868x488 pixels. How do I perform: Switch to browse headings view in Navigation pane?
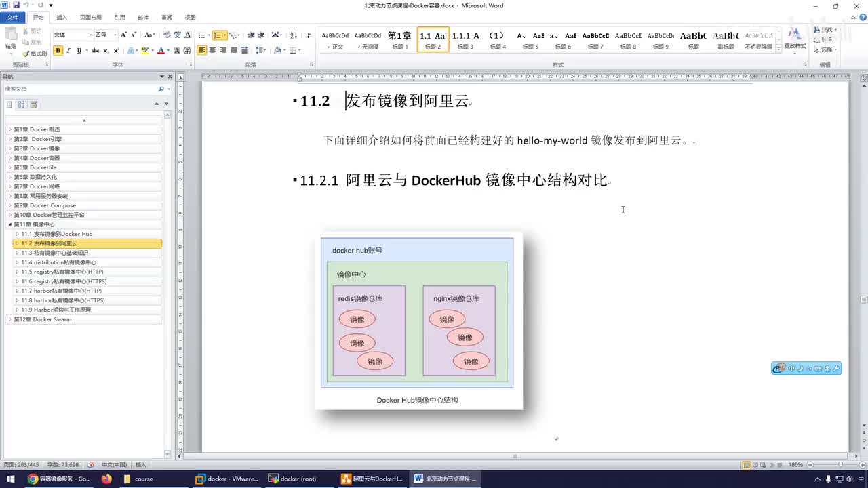[10, 104]
